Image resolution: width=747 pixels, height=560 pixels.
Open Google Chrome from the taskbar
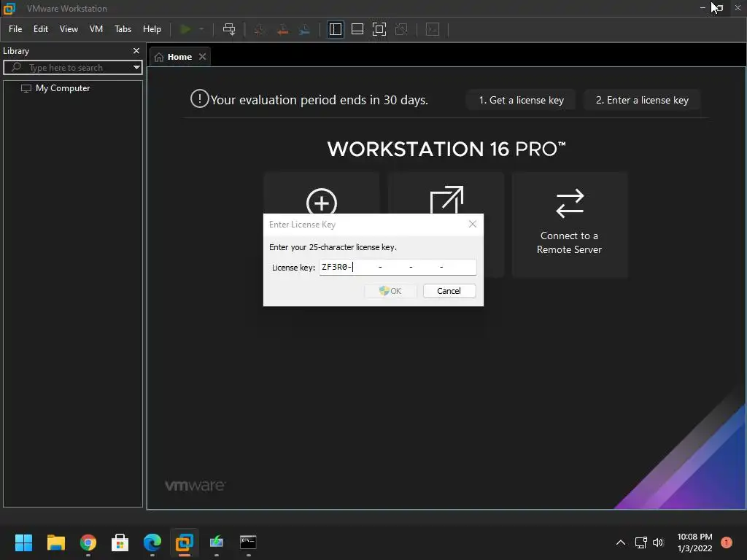click(x=88, y=542)
